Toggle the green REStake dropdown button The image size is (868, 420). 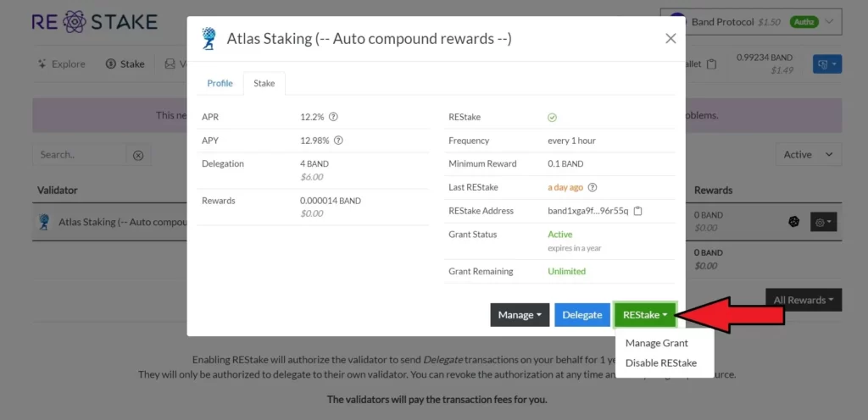pyautogui.click(x=644, y=315)
